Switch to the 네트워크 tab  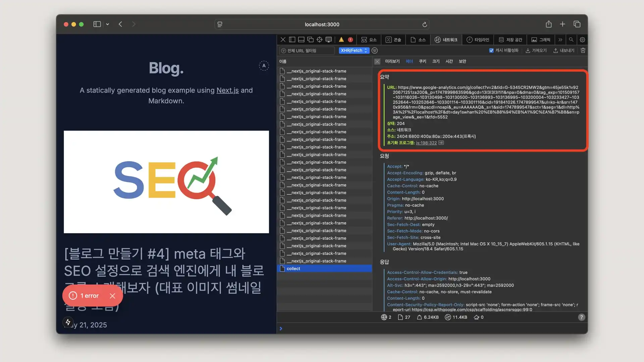[x=446, y=40]
